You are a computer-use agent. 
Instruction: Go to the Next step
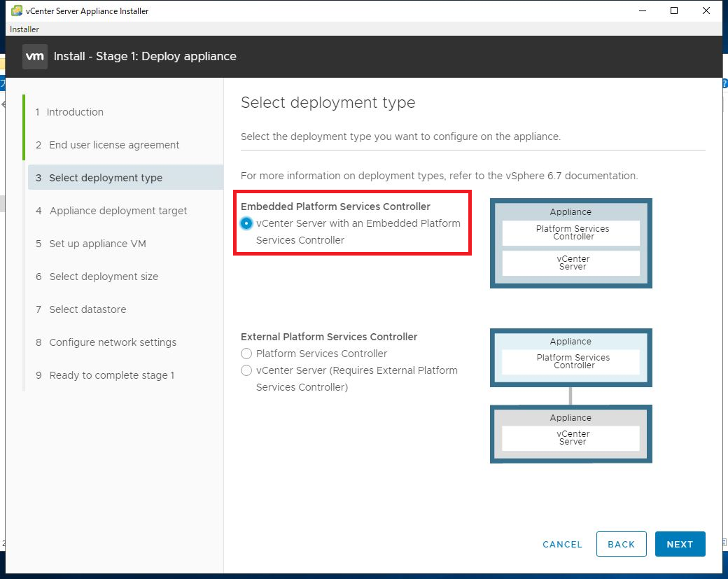click(680, 544)
